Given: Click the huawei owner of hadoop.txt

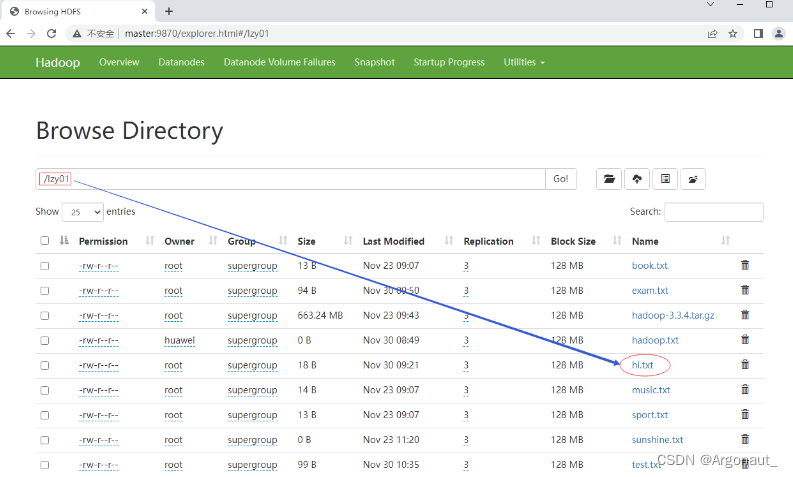Looking at the screenshot, I should point(180,340).
